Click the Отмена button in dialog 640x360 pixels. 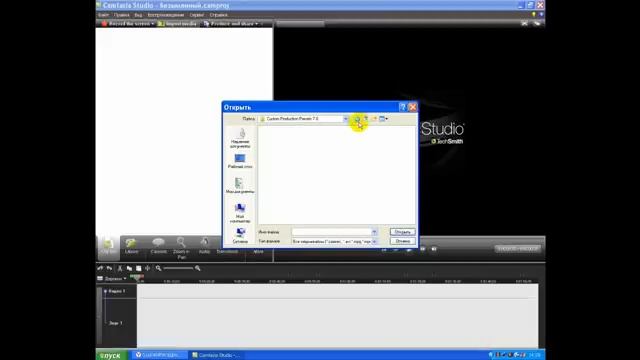(402, 241)
